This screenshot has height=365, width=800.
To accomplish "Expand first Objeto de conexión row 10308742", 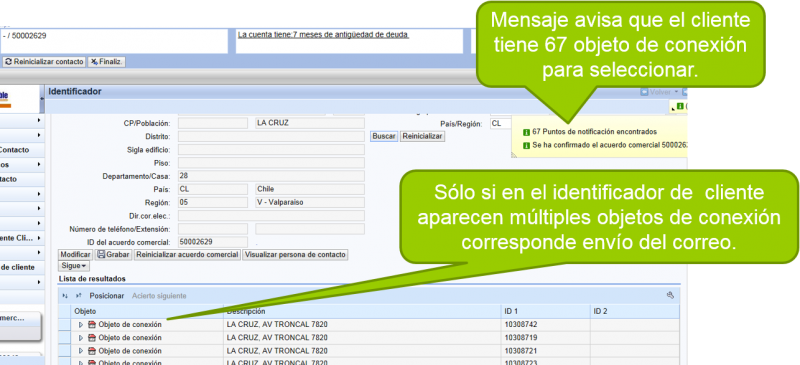I will pos(81,325).
